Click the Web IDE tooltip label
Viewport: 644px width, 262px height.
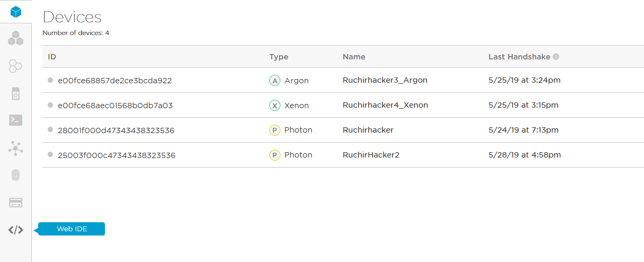[72, 229]
